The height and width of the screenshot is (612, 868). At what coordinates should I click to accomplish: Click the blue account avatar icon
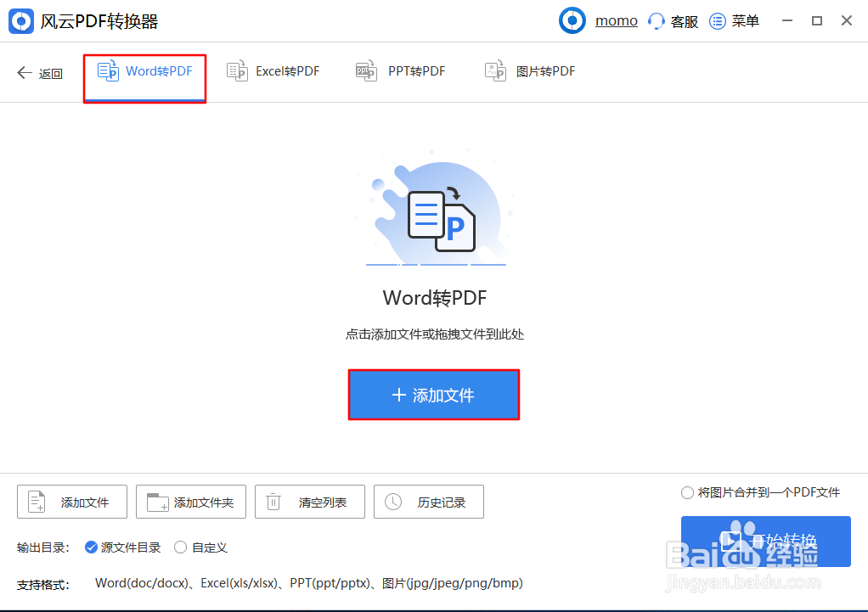click(571, 20)
